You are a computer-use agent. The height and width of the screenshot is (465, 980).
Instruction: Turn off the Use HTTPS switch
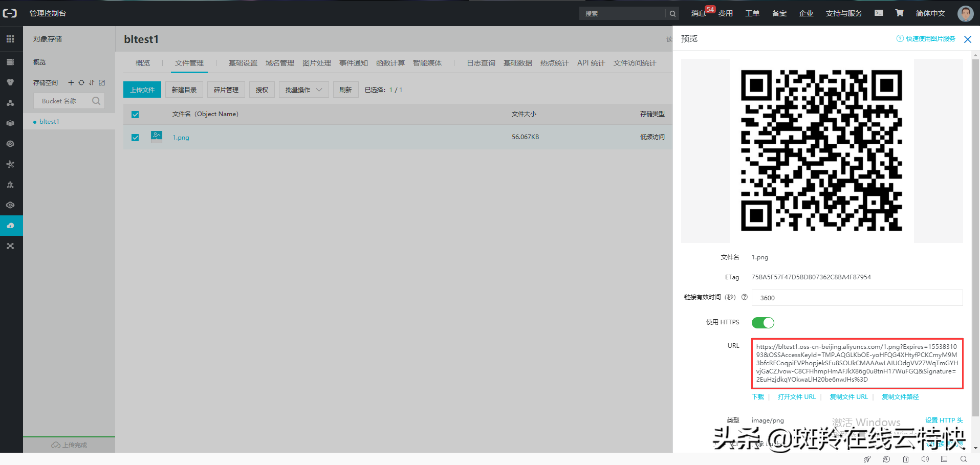[763, 323]
